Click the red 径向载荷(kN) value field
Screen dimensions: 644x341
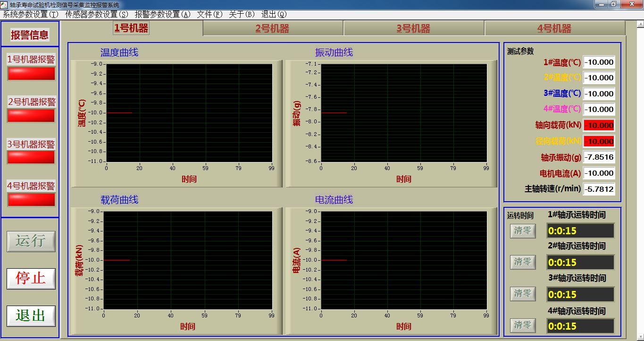click(x=599, y=141)
